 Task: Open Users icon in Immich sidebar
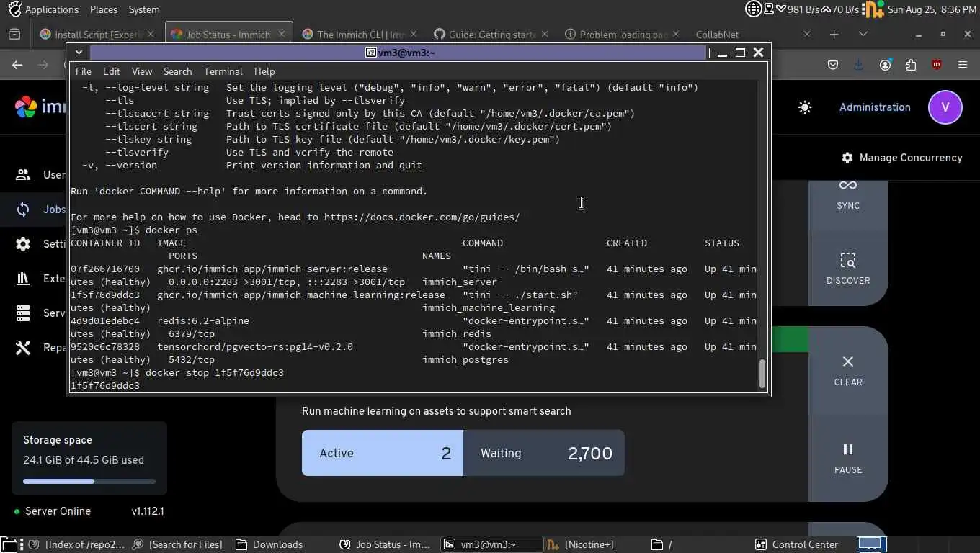tap(23, 174)
